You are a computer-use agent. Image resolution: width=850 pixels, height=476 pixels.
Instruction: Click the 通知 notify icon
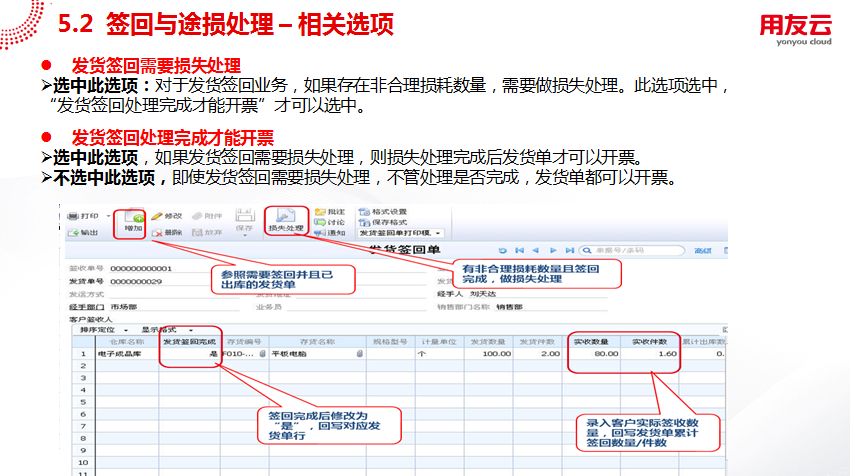tap(320, 233)
